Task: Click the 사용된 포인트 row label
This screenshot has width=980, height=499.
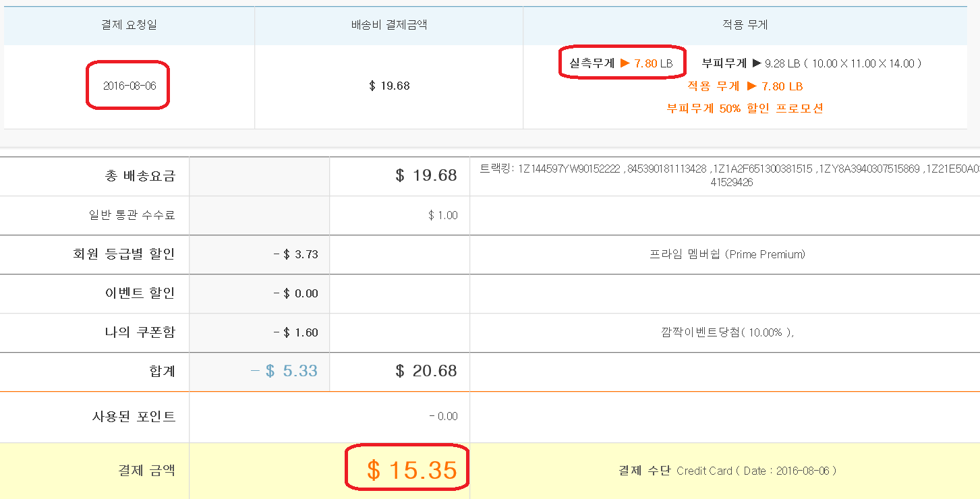Action: coord(134,417)
